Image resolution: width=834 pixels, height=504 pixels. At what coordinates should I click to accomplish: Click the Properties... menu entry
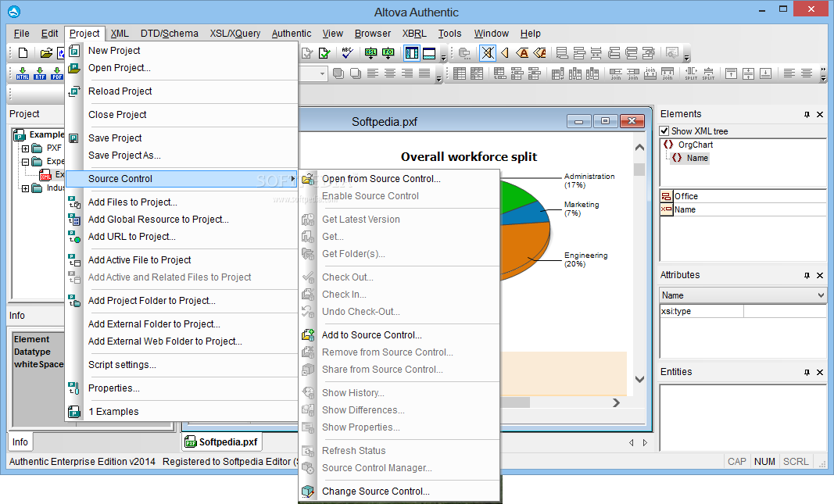click(x=181, y=388)
